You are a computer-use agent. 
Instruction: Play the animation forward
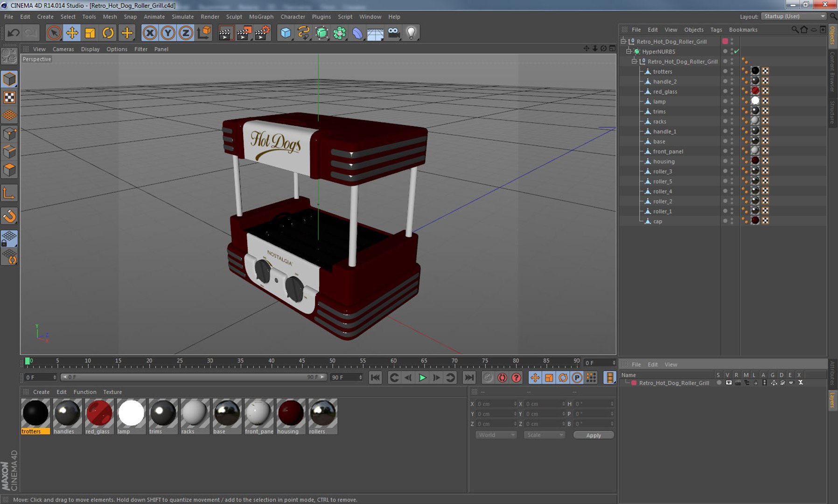tap(422, 378)
